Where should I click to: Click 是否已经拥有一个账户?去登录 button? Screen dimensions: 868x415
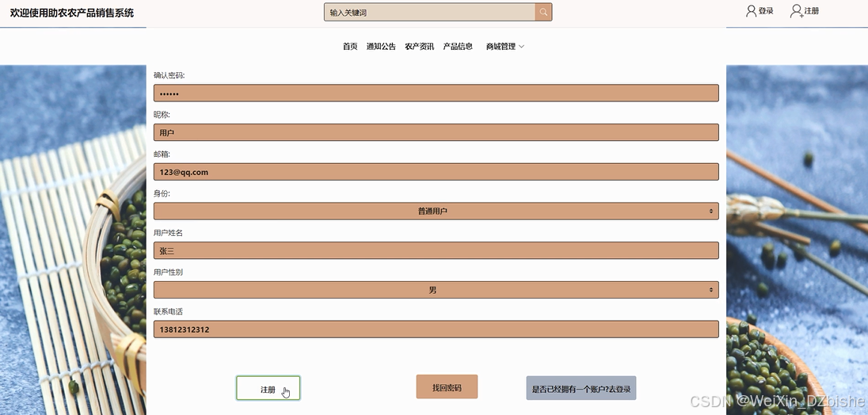click(x=581, y=388)
